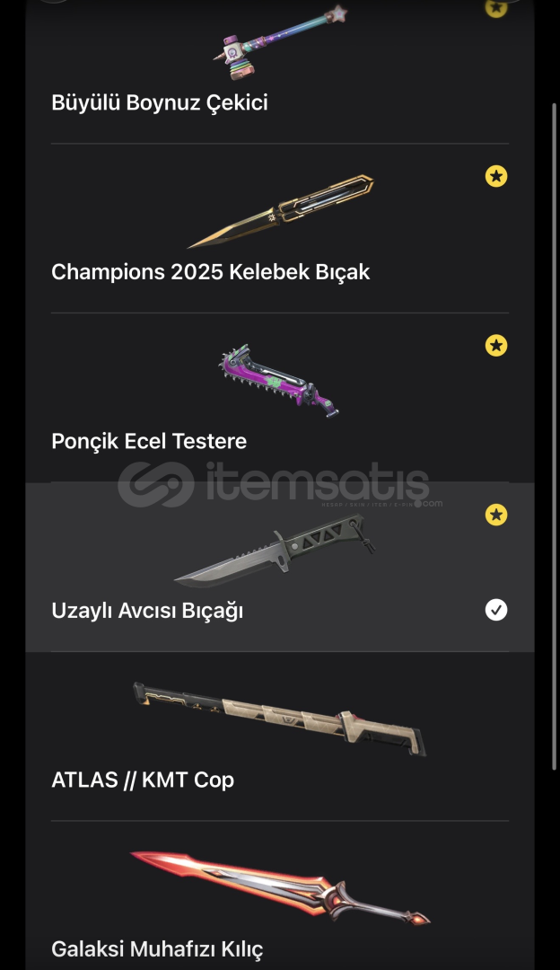Click the itemsatış watermark text
Image resolution: width=560 pixels, height=970 pixels.
[317, 484]
